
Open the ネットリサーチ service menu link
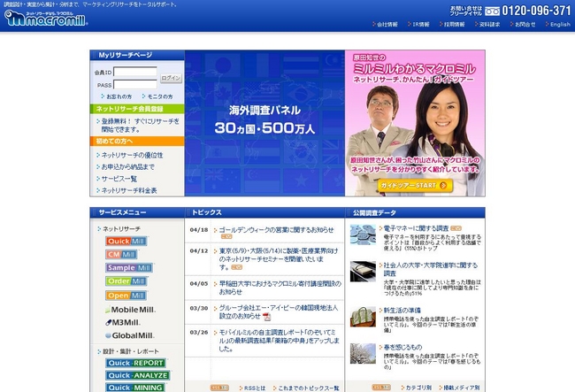[x=121, y=229]
